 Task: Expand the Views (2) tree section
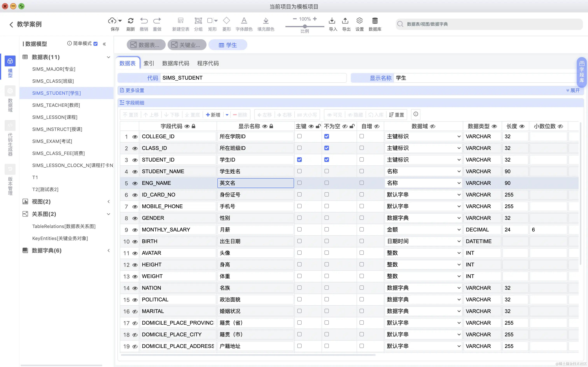pyautogui.click(x=109, y=202)
